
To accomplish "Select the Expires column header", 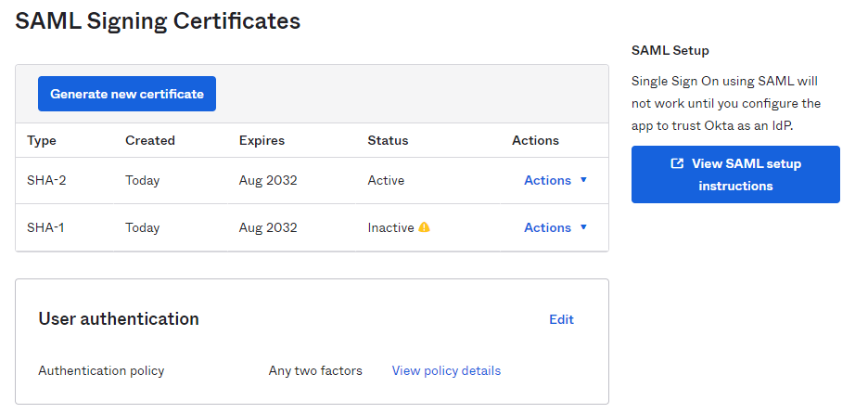I will coord(262,140).
